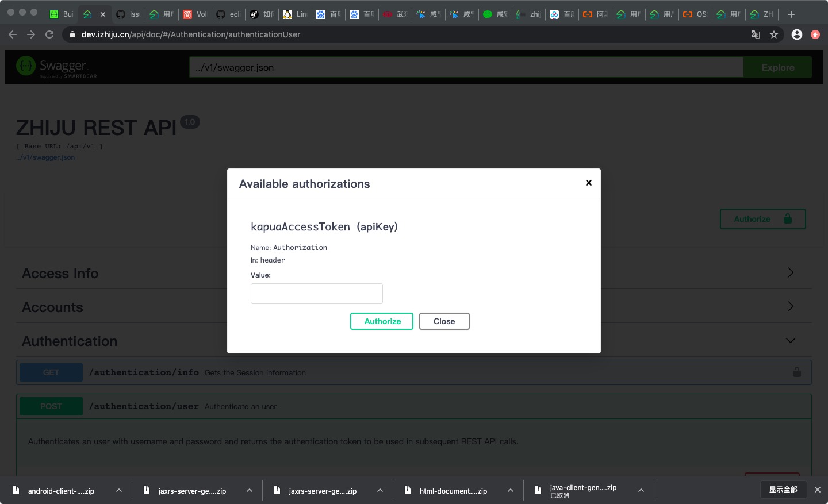Image resolution: width=828 pixels, height=504 pixels.
Task: Open menu for android-client zip download
Action: (x=119, y=490)
